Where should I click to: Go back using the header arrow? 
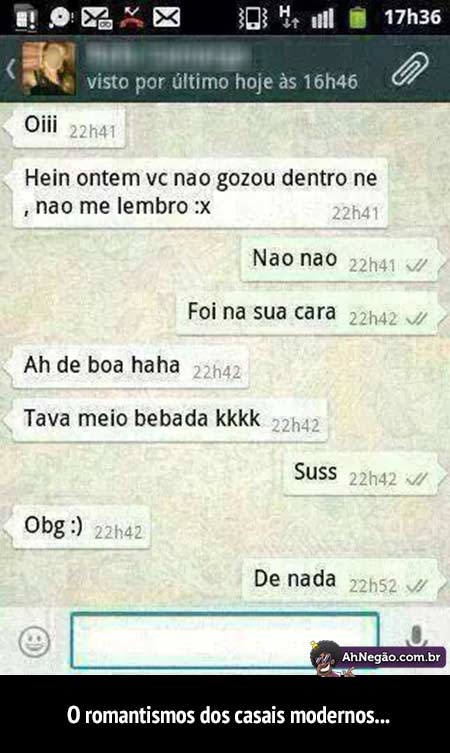point(11,69)
